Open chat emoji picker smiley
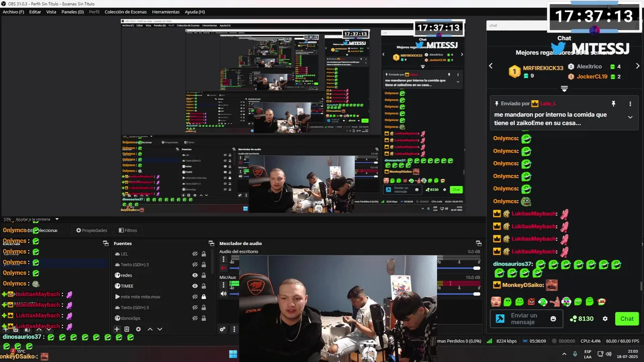The image size is (644, 362). point(553,319)
